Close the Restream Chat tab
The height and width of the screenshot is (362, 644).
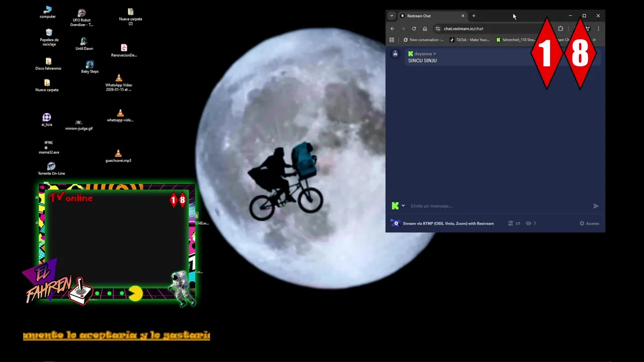point(463,16)
